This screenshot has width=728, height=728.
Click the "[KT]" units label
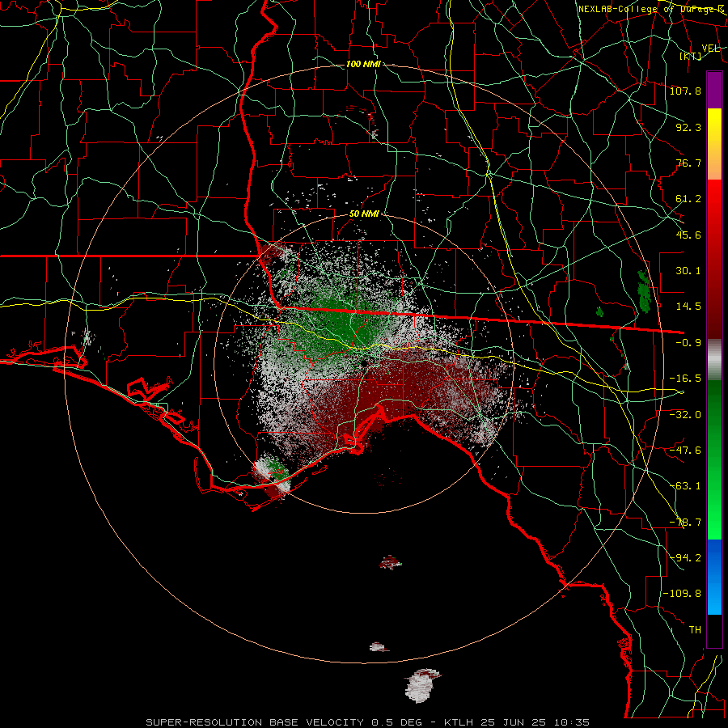pos(691,56)
